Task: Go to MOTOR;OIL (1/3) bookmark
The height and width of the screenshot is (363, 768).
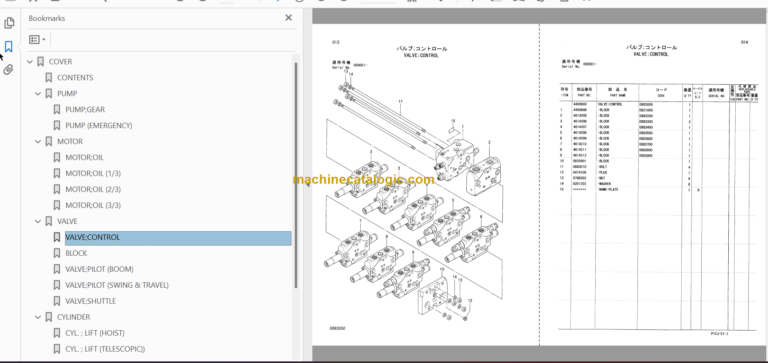Action: click(x=93, y=173)
